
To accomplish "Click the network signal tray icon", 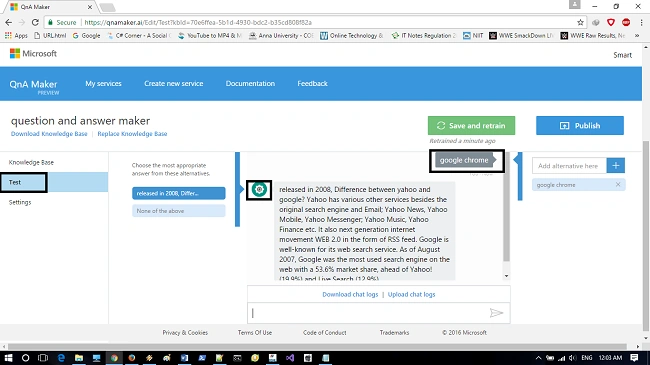I will click(x=562, y=358).
